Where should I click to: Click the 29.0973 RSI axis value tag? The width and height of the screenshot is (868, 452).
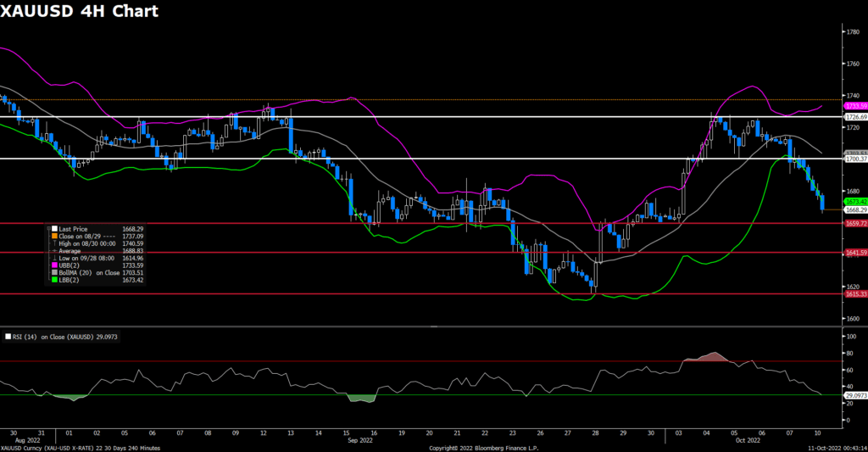855,395
